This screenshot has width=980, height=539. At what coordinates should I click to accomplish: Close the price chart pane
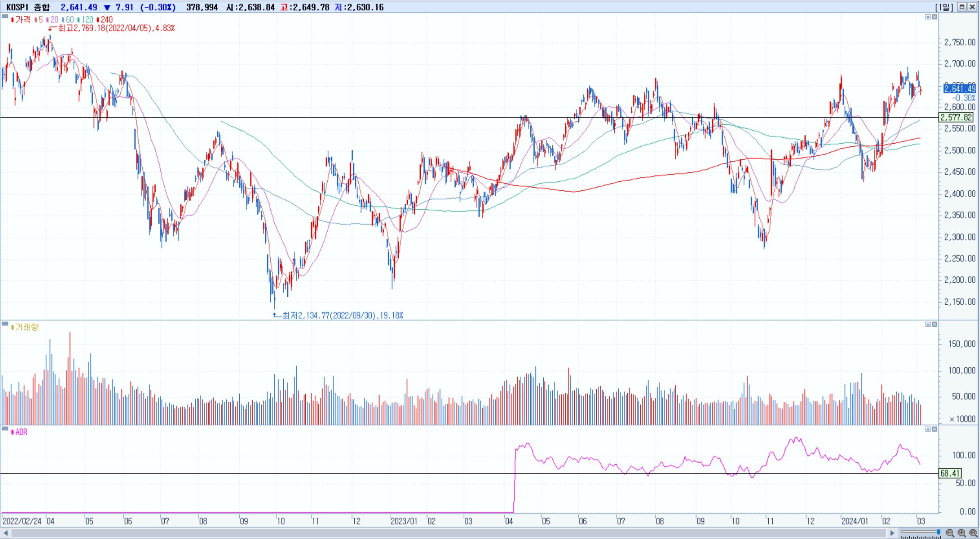click(x=934, y=17)
